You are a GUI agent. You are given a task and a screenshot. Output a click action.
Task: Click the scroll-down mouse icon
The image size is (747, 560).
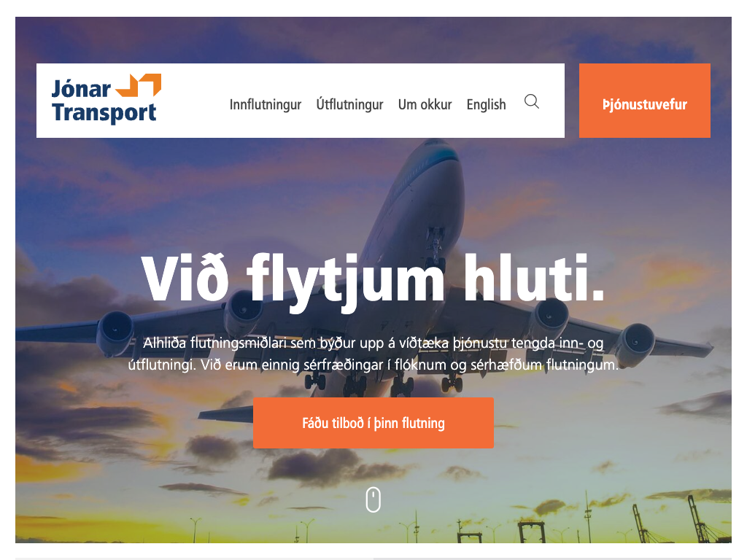pos(373,499)
